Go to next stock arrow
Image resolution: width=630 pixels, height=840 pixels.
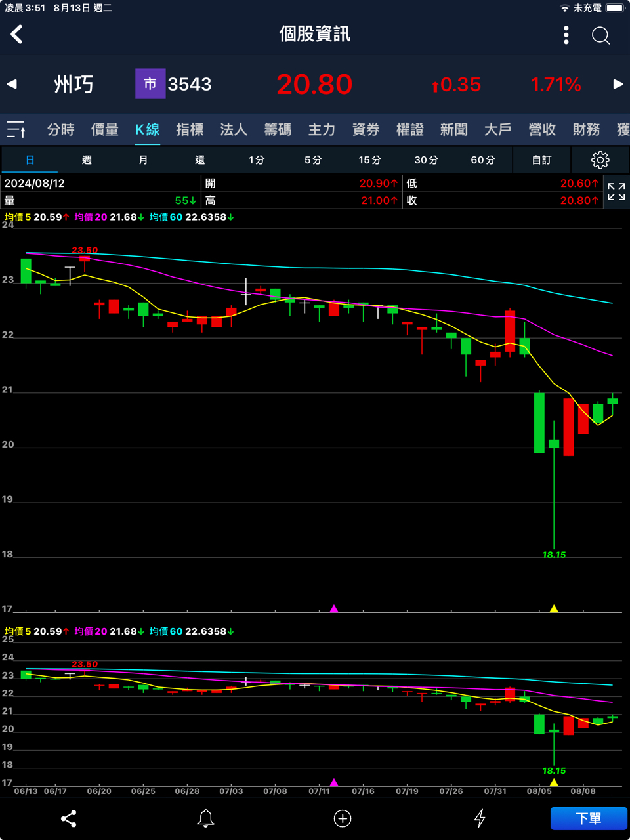pos(618,84)
